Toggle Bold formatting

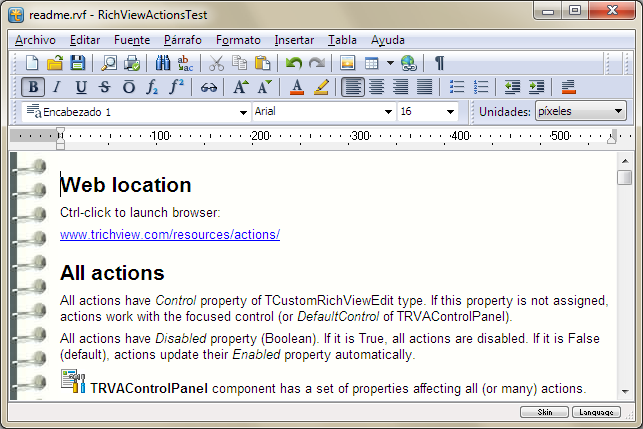[x=32, y=87]
